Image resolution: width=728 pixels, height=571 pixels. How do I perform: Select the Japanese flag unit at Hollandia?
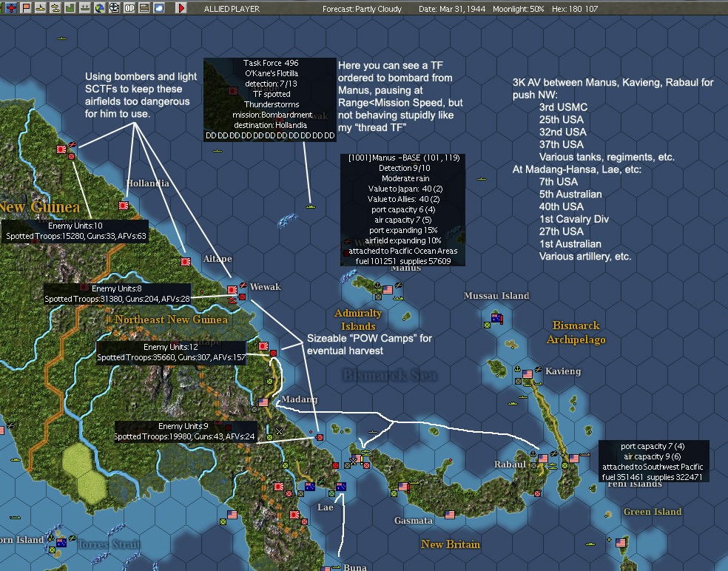(x=124, y=205)
